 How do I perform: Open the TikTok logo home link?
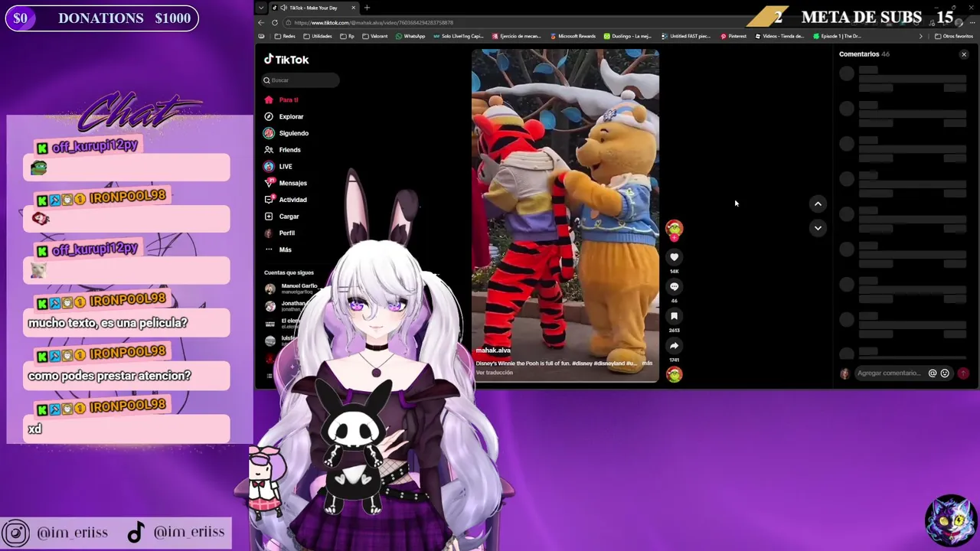286,60
